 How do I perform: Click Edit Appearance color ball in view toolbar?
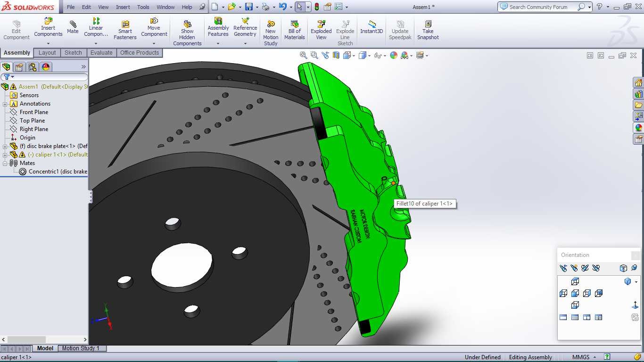click(394, 55)
